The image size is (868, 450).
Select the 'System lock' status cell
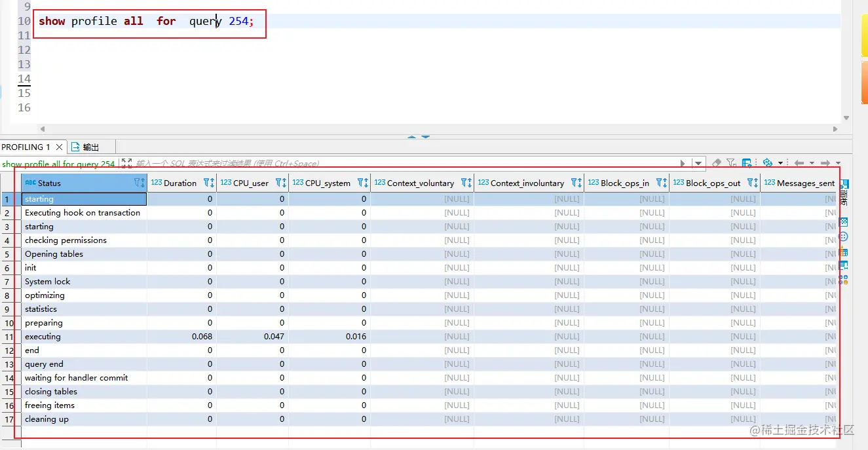[84, 282]
